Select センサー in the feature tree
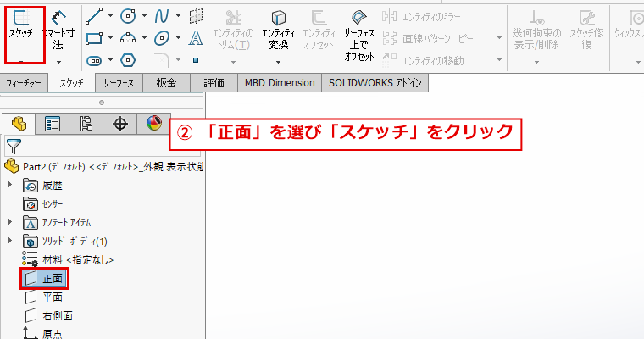The image size is (644, 339). tap(42, 203)
